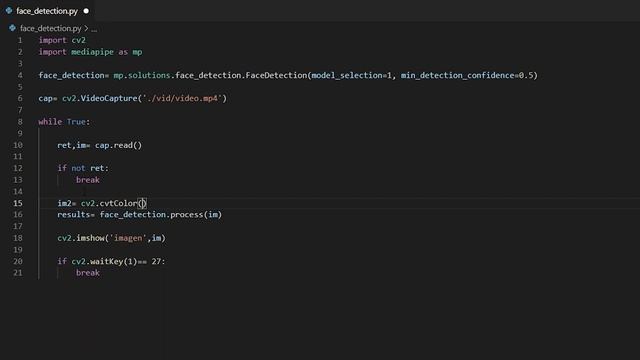The image size is (640, 360).
Task: Click 'min_detection_confidence' parameter text
Action: [457, 75]
